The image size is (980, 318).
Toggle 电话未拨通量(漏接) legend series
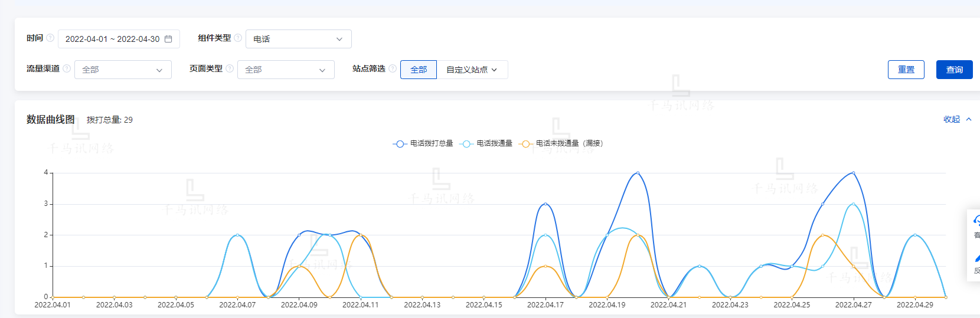[x=561, y=143]
